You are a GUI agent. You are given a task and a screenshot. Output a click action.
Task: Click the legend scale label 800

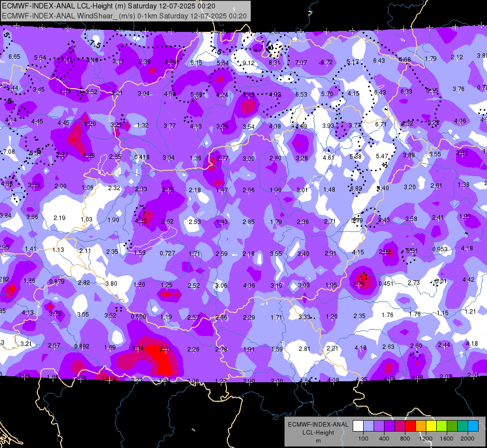[405, 439]
